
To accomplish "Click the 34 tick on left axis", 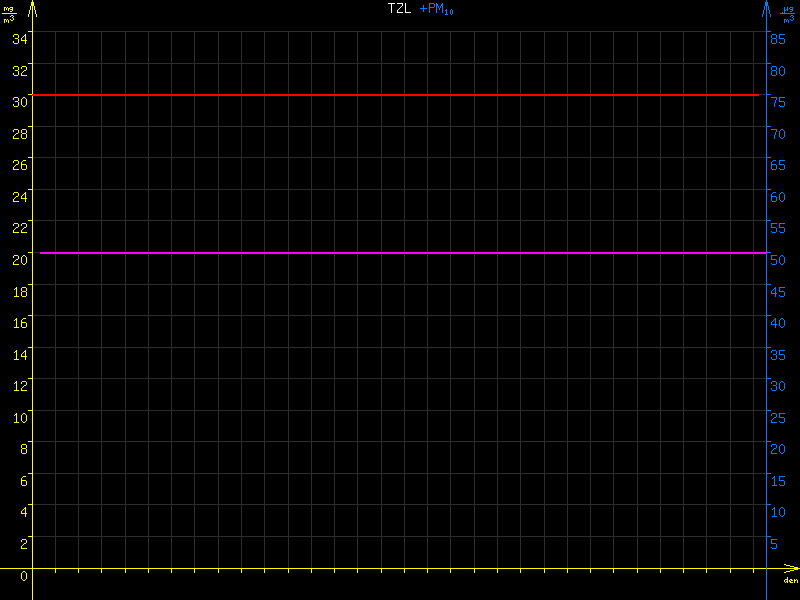I will 19,38.
